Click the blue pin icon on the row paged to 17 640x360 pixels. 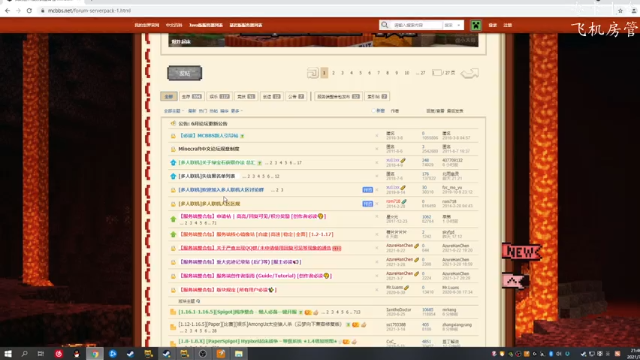(173, 162)
